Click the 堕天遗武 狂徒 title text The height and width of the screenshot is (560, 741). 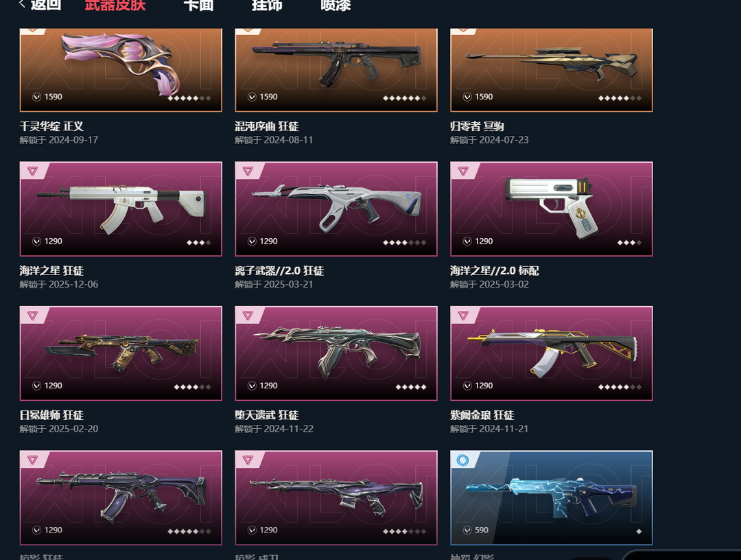point(267,415)
